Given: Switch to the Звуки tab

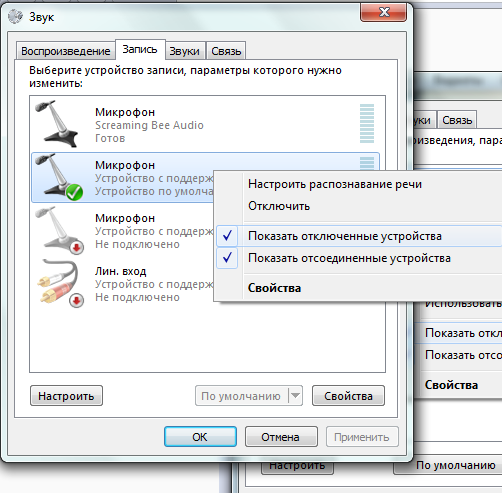Looking at the screenshot, I should point(184,51).
